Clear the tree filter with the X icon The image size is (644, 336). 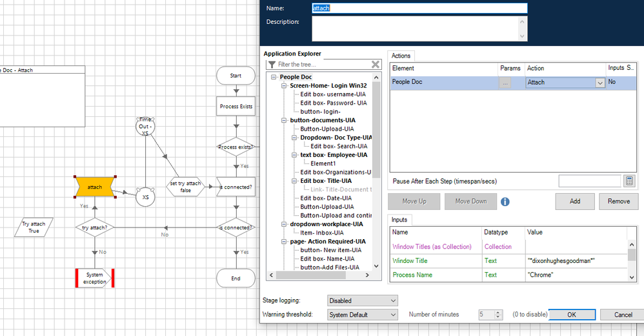[376, 64]
